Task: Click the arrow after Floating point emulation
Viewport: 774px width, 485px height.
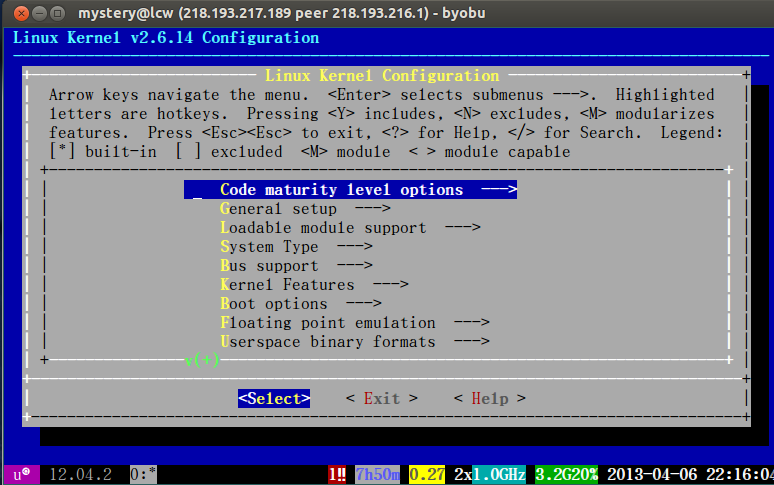Action: 471,322
